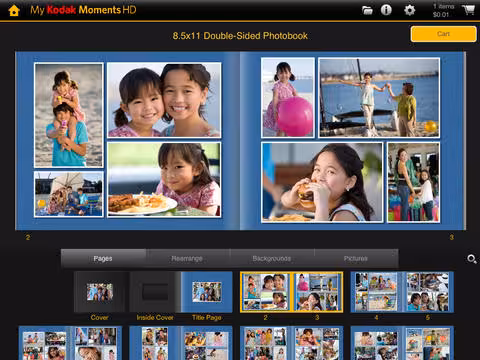The height and width of the screenshot is (360, 480).
Task: Click the 8.5x11 Double-Sided Photobook title
Action: tap(240, 36)
